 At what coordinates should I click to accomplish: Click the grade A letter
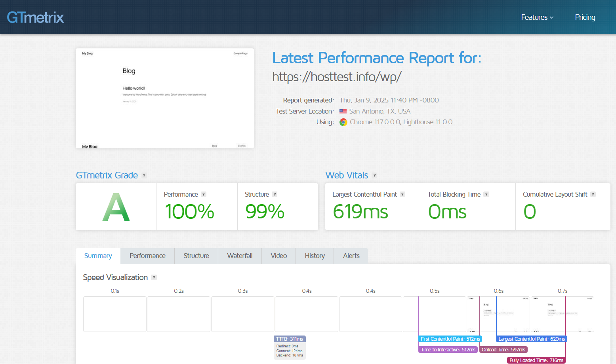coord(116,207)
